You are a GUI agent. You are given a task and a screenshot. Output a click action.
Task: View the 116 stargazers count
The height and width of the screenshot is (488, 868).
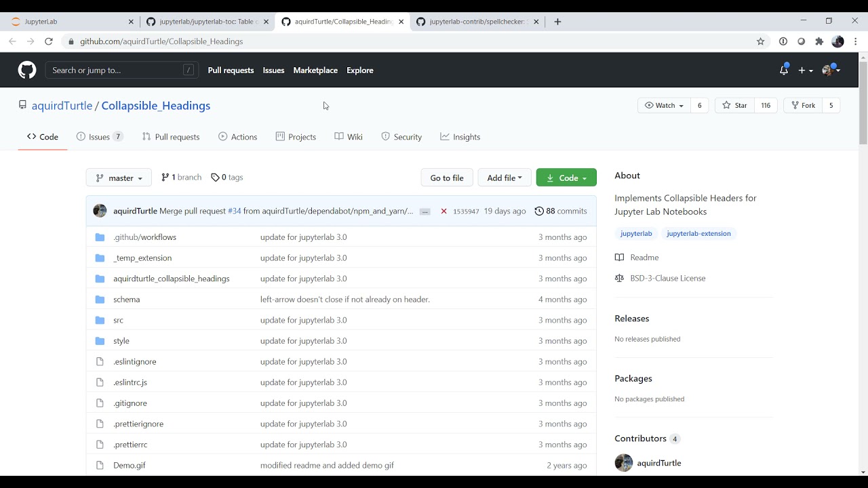pos(766,105)
